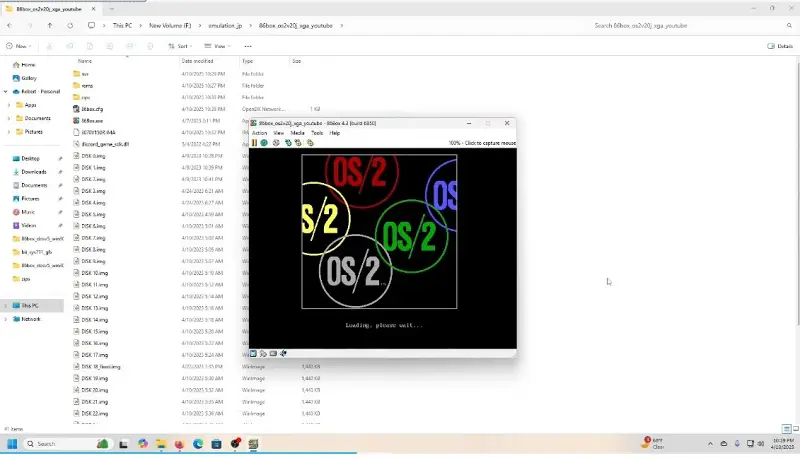Viewport: 800px width, 458px height.
Task: Open Gallery in navigation pane
Action: (x=24, y=78)
